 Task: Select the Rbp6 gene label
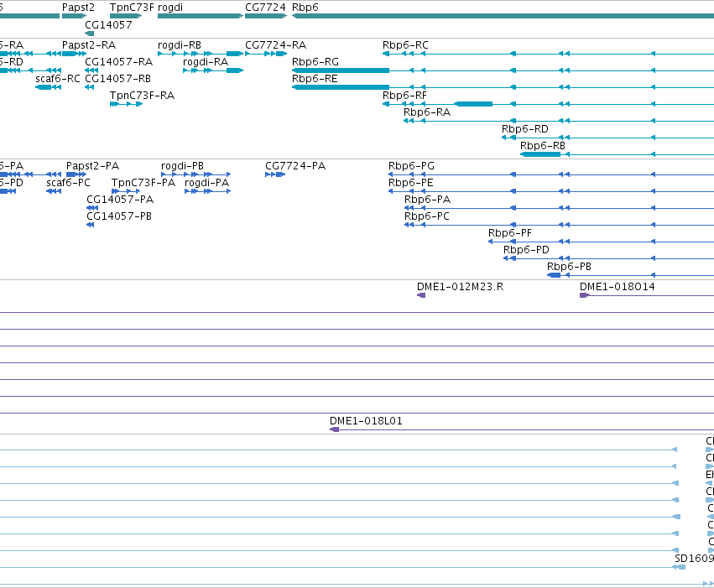[305, 8]
